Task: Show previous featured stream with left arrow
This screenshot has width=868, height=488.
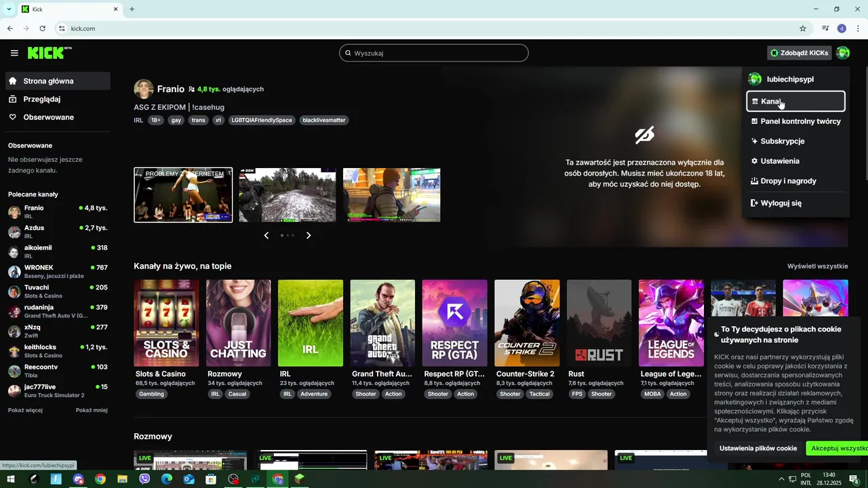Action: [x=266, y=235]
